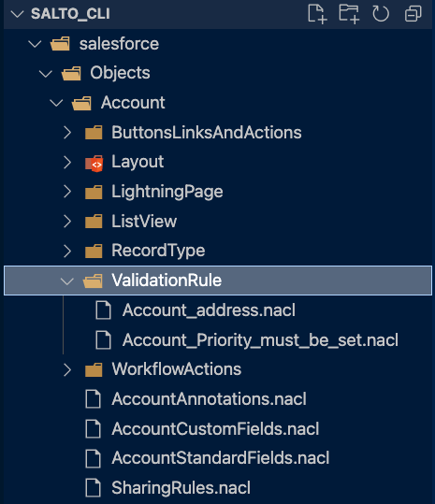Expand the WorkflowActions folder chevron
Screen dimensions: 435x504
click(x=66, y=369)
